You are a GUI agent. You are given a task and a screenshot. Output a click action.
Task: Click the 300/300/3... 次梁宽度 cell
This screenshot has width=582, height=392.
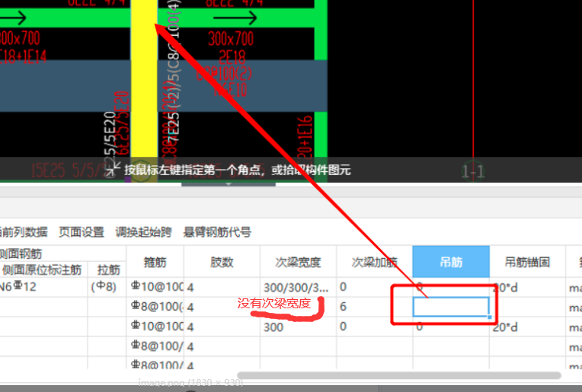tap(298, 287)
